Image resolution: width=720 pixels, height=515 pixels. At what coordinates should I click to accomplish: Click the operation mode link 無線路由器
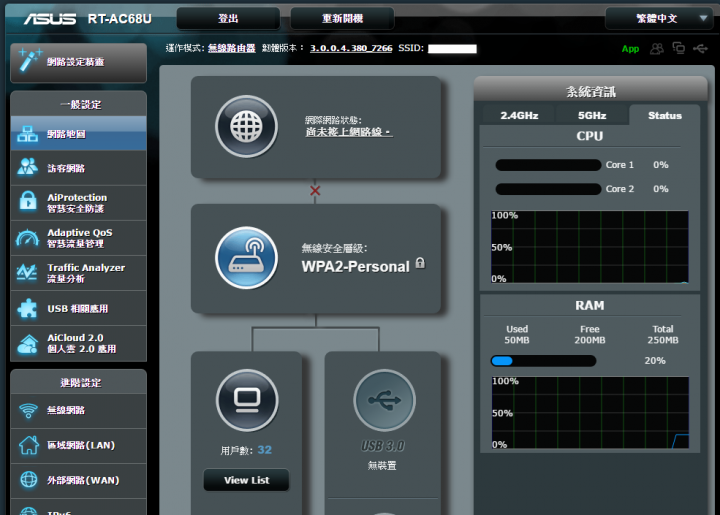[x=231, y=48]
